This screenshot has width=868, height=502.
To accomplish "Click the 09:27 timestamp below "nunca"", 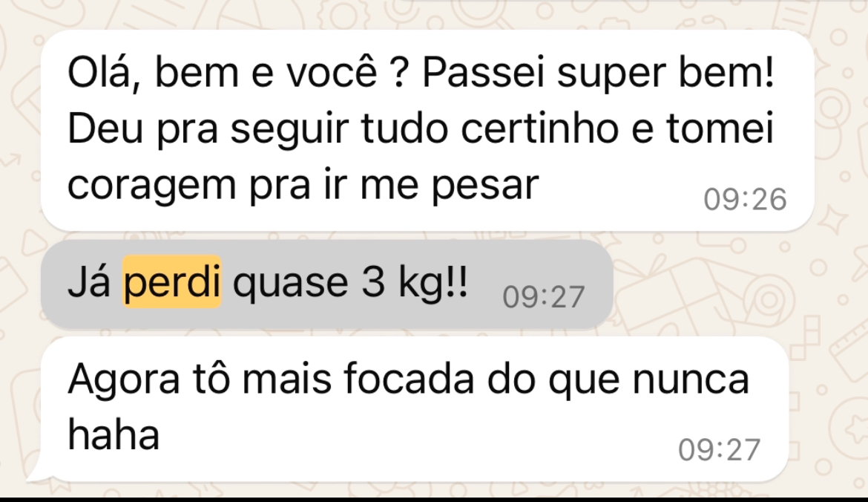I will 719,450.
